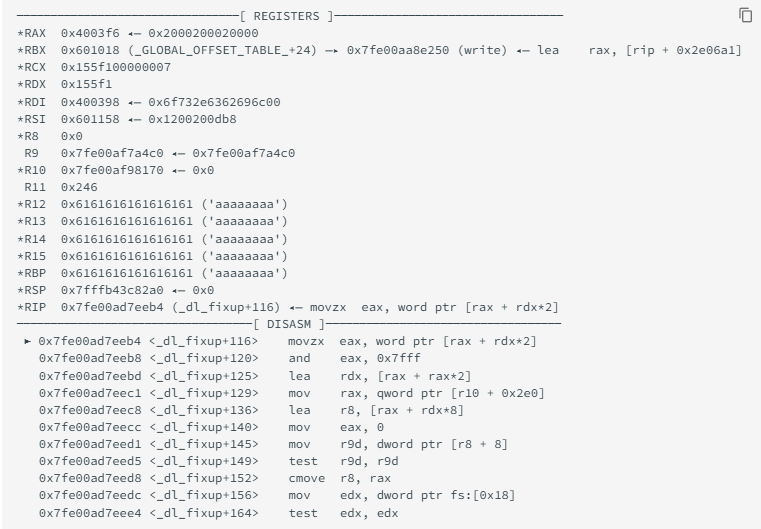
Task: Click the RDI address 0x400398
Action: (x=90, y=102)
